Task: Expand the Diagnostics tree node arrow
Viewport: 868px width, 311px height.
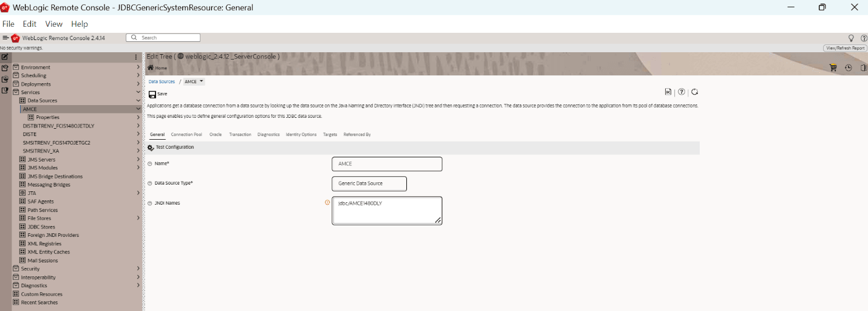Action: pyautogui.click(x=138, y=285)
